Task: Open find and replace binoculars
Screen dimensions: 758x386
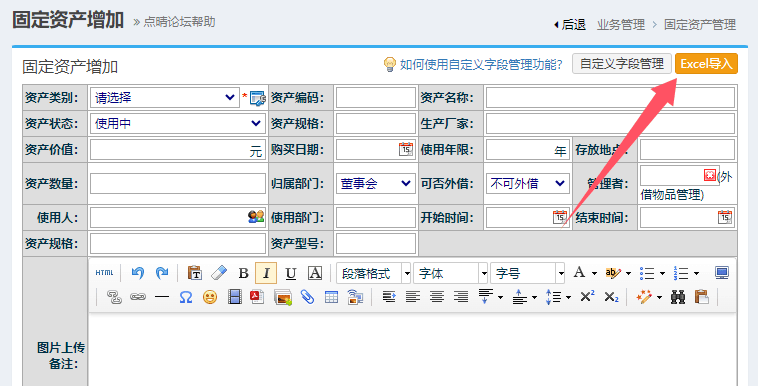Action: pyautogui.click(x=678, y=297)
